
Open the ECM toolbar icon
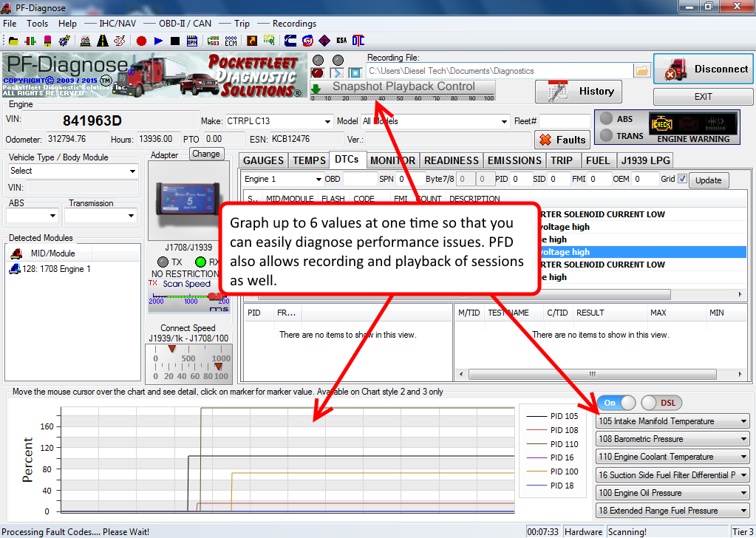pos(231,41)
